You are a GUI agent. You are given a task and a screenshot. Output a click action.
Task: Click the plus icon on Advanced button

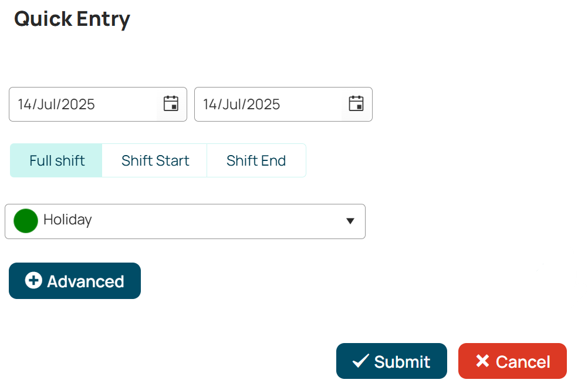pyautogui.click(x=33, y=280)
